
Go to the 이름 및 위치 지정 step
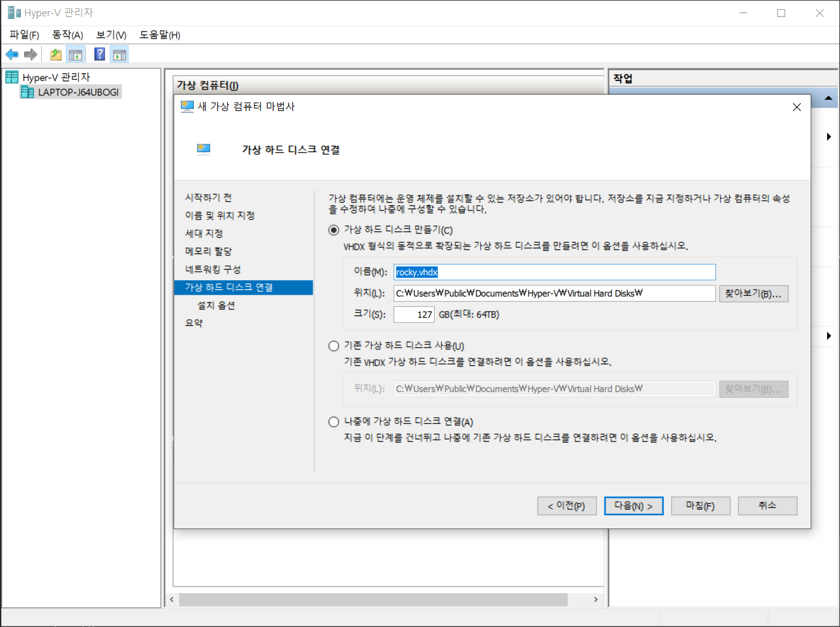(220, 216)
